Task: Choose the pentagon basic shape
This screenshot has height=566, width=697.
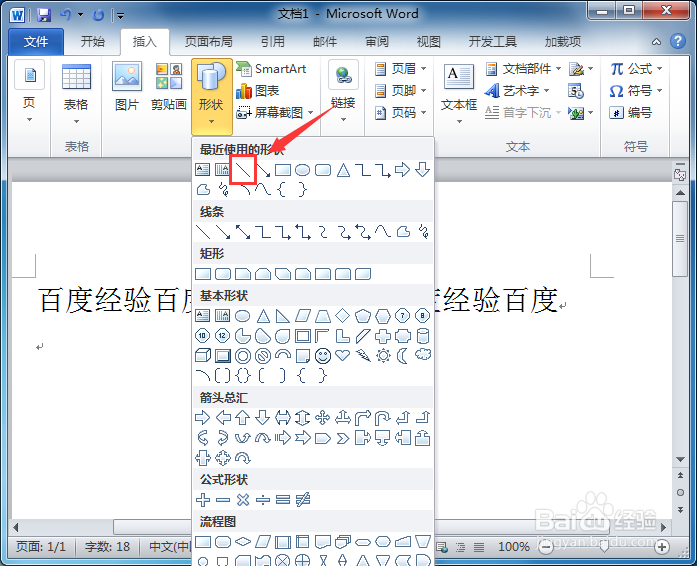Action: tap(363, 316)
